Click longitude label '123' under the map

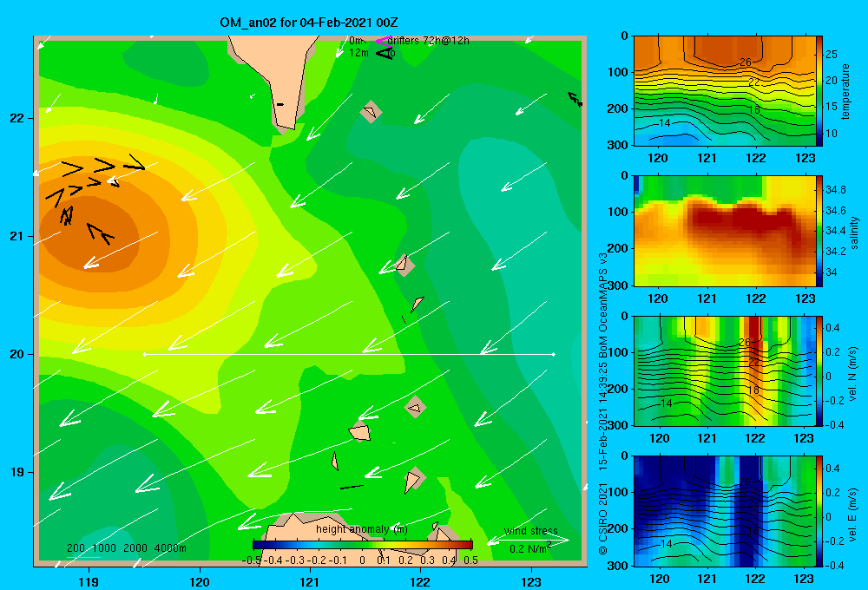(531, 581)
